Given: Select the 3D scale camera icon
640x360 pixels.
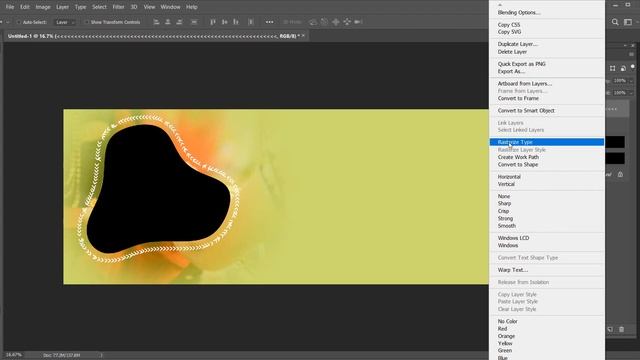Looking at the screenshot, I should click(358, 22).
